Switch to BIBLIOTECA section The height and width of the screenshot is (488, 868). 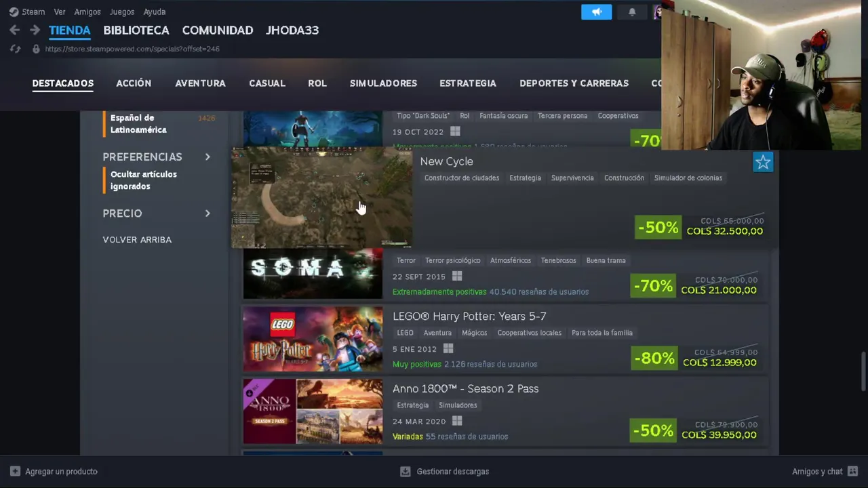[136, 30]
